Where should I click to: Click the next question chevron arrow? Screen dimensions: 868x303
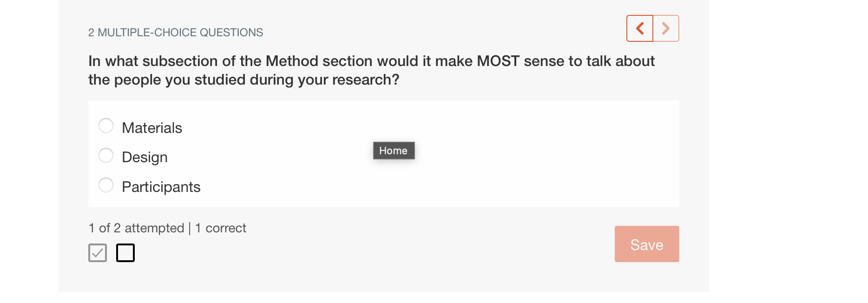pos(666,28)
